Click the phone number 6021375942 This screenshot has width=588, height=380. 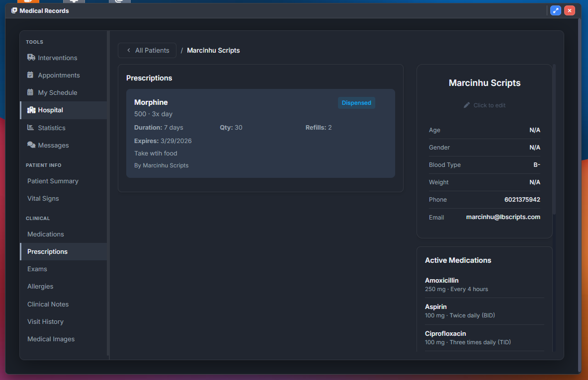(522, 199)
